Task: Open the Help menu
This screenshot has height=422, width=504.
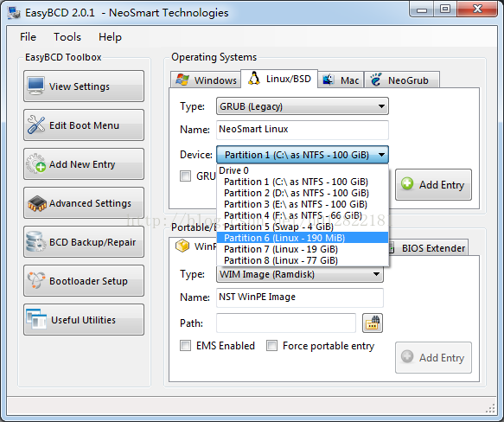Action: tap(110, 37)
